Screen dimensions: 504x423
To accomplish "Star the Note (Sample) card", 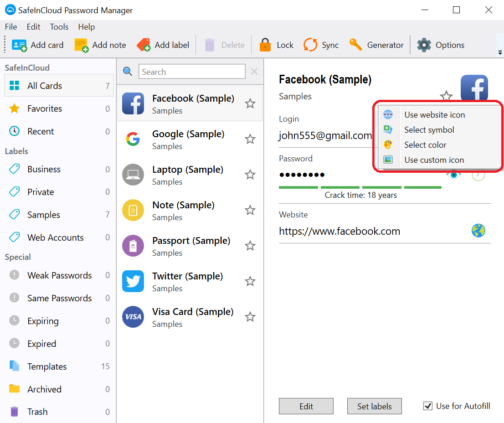I will (x=250, y=210).
